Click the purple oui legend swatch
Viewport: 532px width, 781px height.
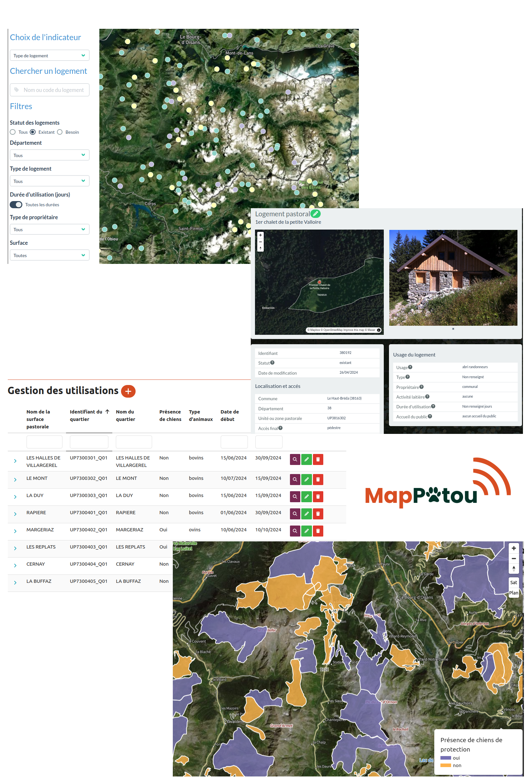click(445, 758)
